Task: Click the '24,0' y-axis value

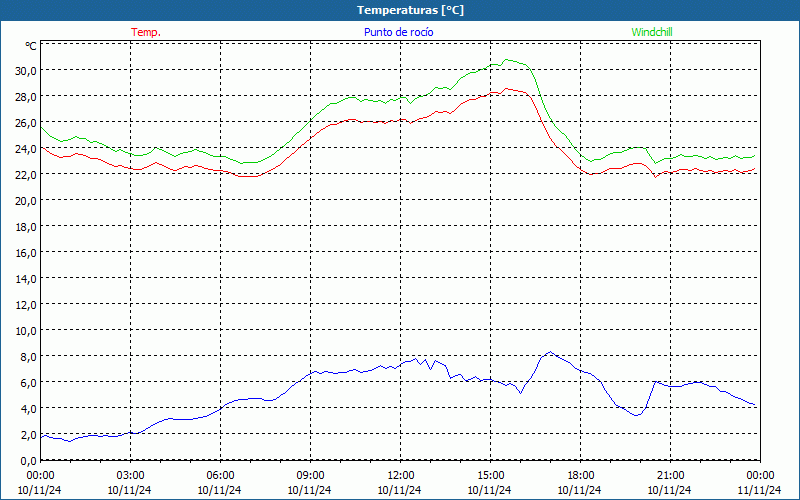Action: coord(26,148)
